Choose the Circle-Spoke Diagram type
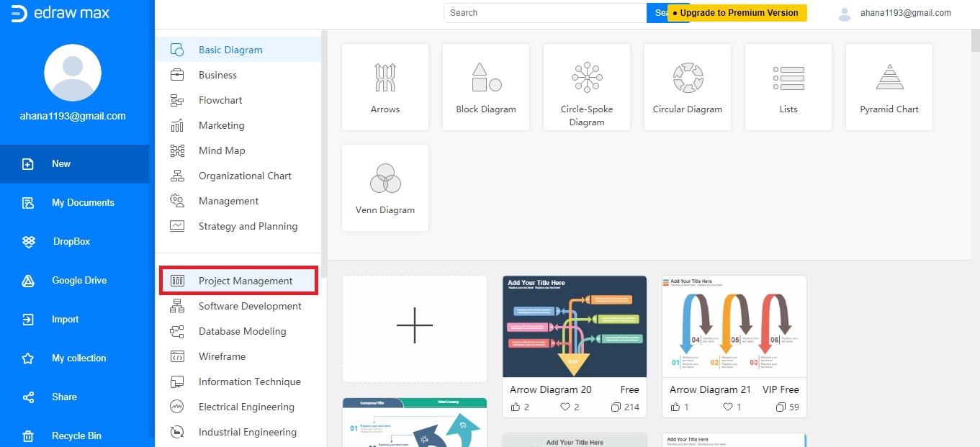Screen dimensions: 980x447 point(587,87)
